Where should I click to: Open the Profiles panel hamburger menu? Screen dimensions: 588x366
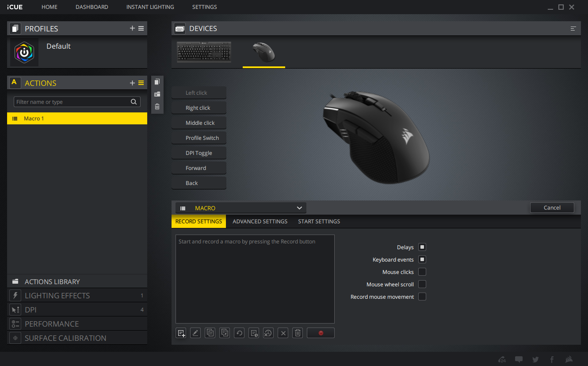[x=141, y=28]
